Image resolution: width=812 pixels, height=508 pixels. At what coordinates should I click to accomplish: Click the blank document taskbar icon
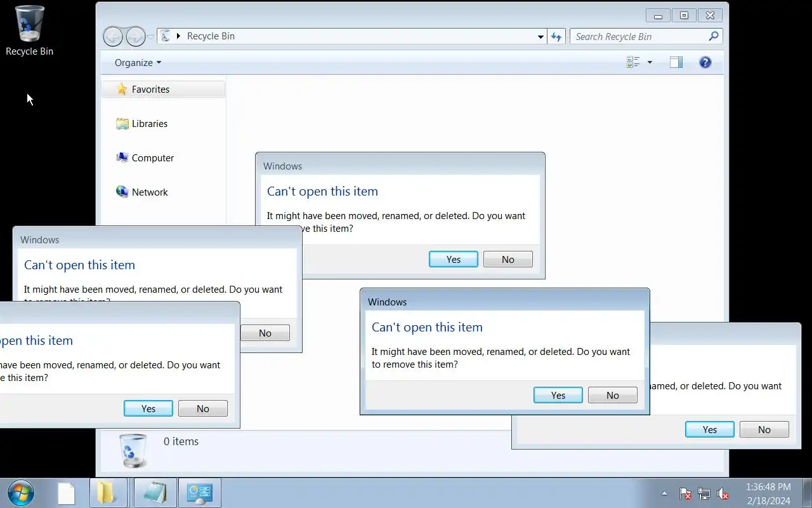click(67, 493)
